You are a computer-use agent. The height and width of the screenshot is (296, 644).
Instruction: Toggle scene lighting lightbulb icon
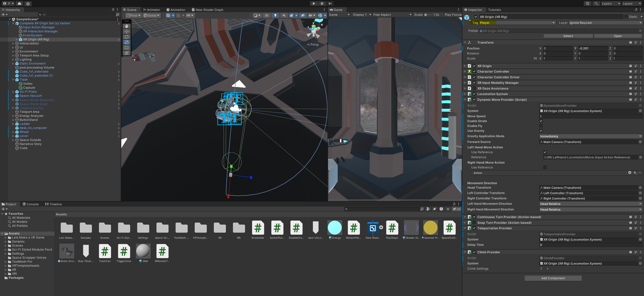click(275, 15)
